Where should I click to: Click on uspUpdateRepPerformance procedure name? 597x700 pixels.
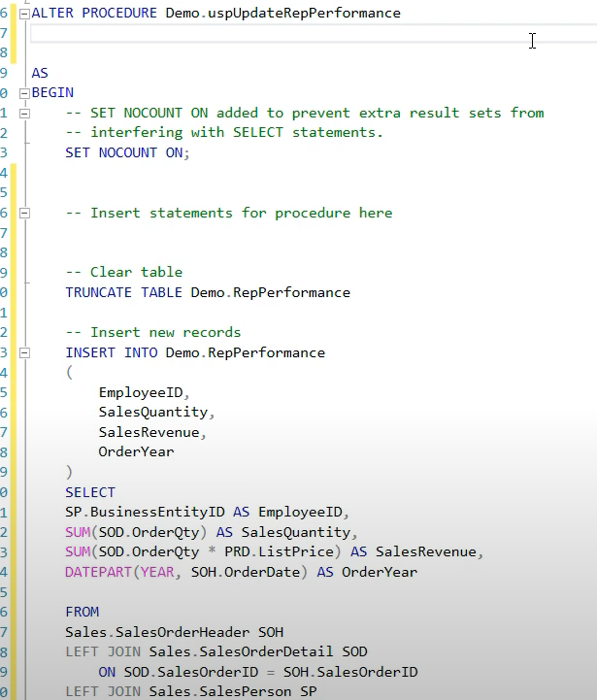click(304, 14)
